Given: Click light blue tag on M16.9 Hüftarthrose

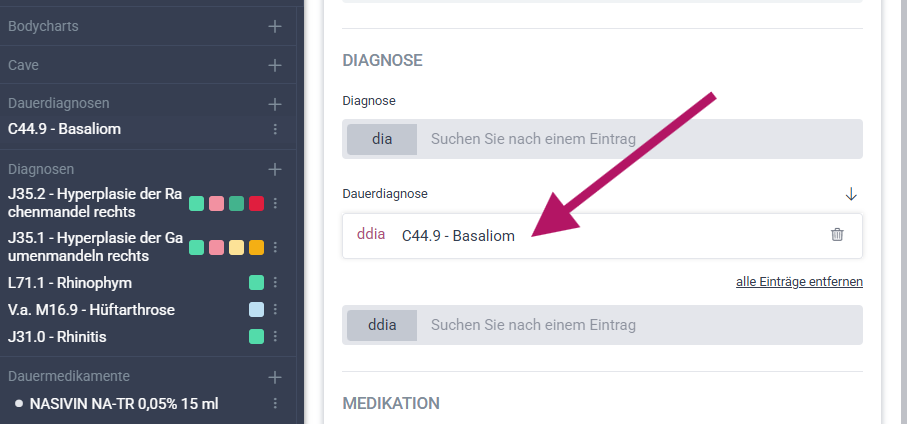Looking at the screenshot, I should point(256,310).
